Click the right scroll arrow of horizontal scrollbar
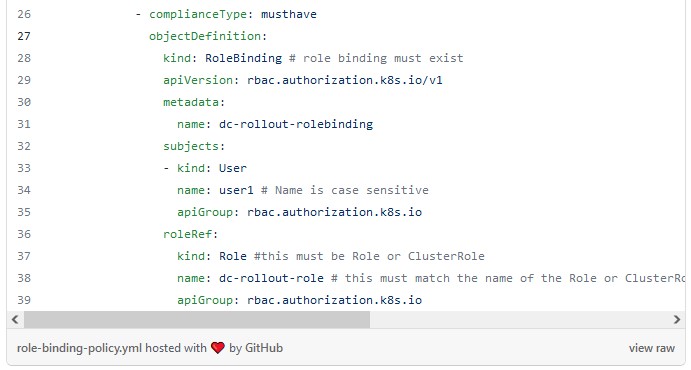 (x=677, y=319)
